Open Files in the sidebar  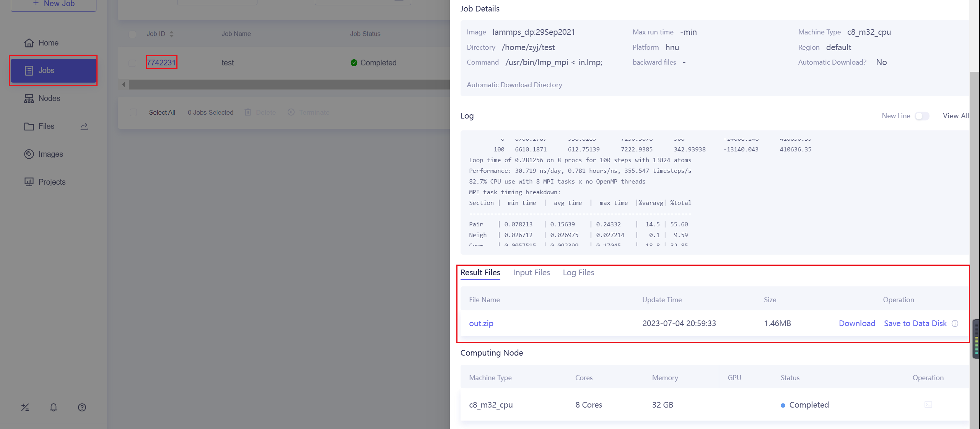point(46,126)
